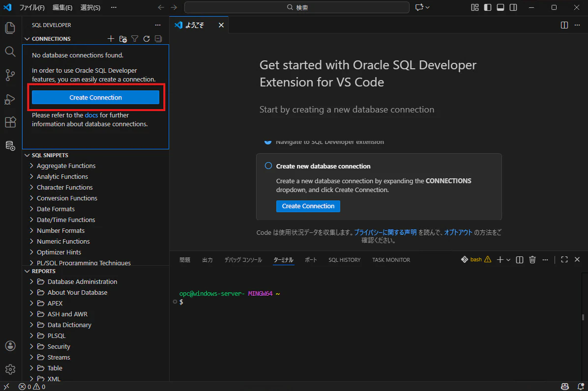
Task: Close the ようこそ tab
Action: click(x=221, y=25)
